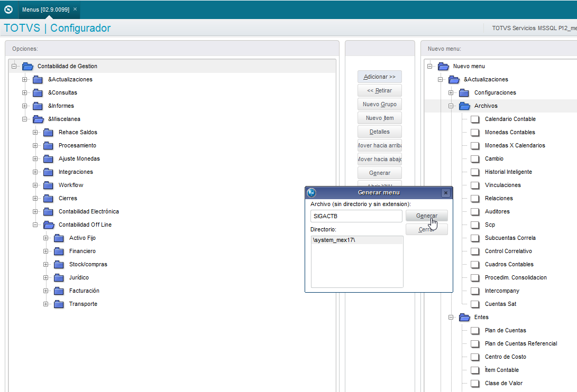Image resolution: width=577 pixels, height=392 pixels.
Task: Click the Procesamiento folder icon
Action: click(48, 146)
